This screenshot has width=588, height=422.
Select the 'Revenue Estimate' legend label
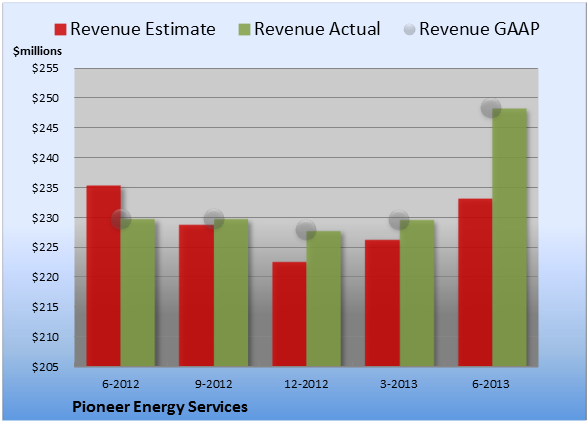click(143, 29)
